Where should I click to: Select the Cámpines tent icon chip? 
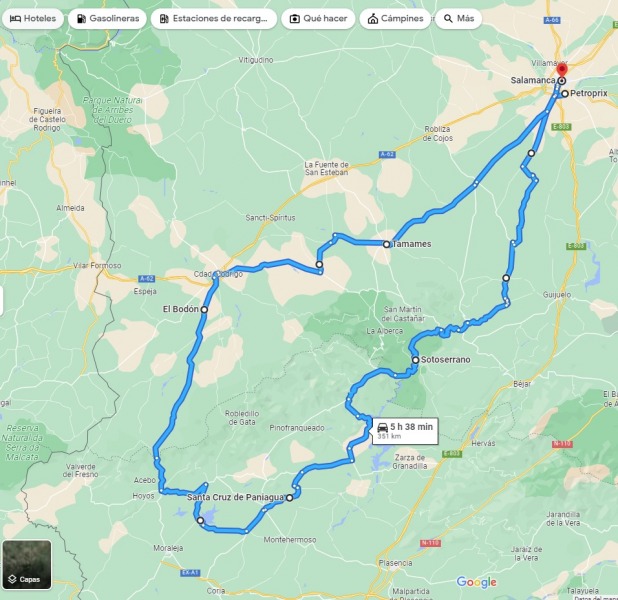click(395, 19)
